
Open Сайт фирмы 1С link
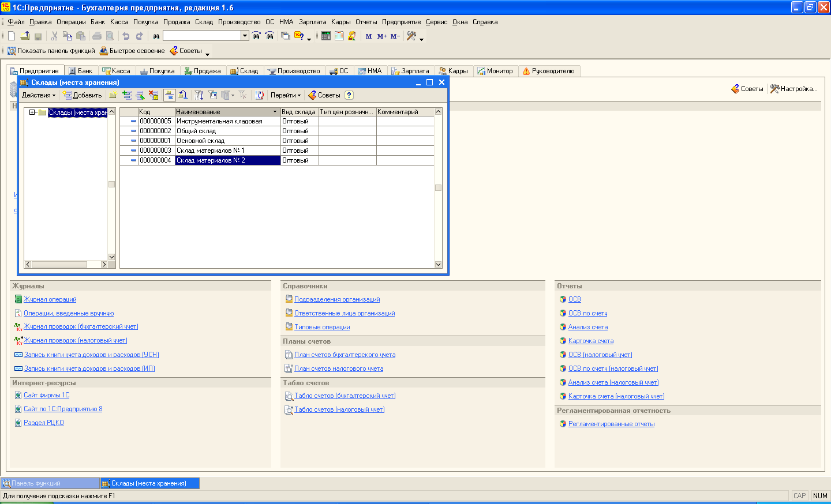coord(46,395)
